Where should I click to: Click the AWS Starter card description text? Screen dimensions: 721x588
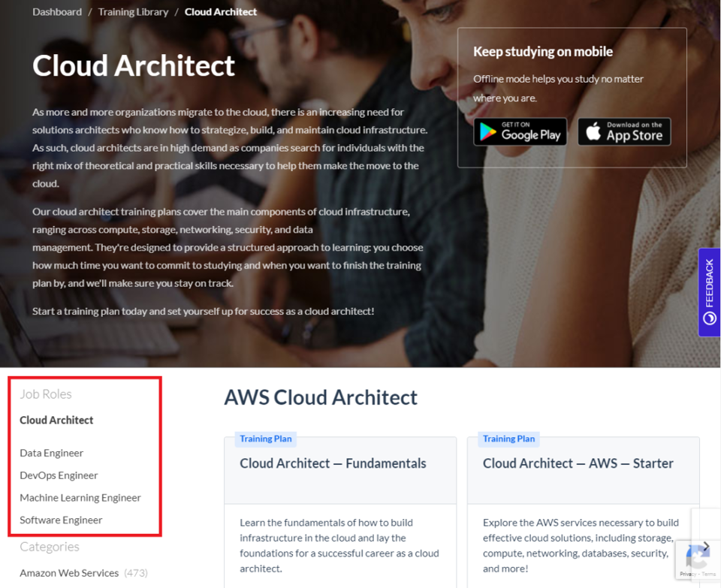pos(581,545)
